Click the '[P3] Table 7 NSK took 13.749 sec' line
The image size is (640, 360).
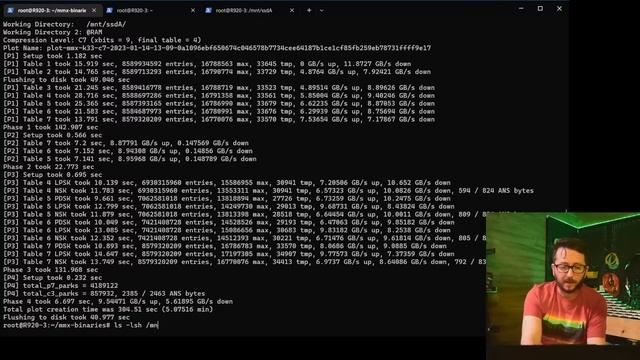pos(244,262)
